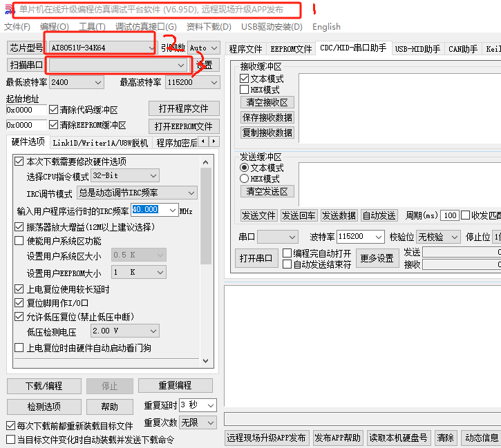Screen dimensions: 501x448
Task: Switch to the EEPROM文件 tab
Action: point(291,49)
